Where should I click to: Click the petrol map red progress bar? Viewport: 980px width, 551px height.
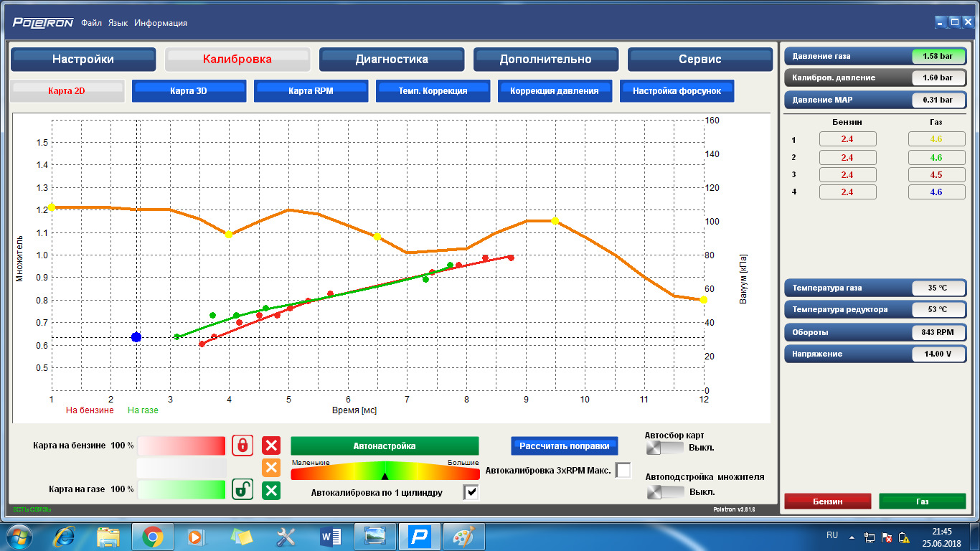(182, 446)
